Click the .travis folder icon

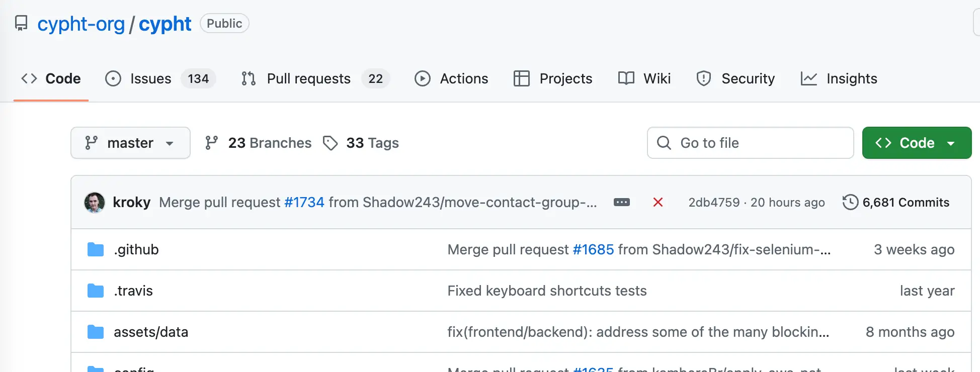96,291
